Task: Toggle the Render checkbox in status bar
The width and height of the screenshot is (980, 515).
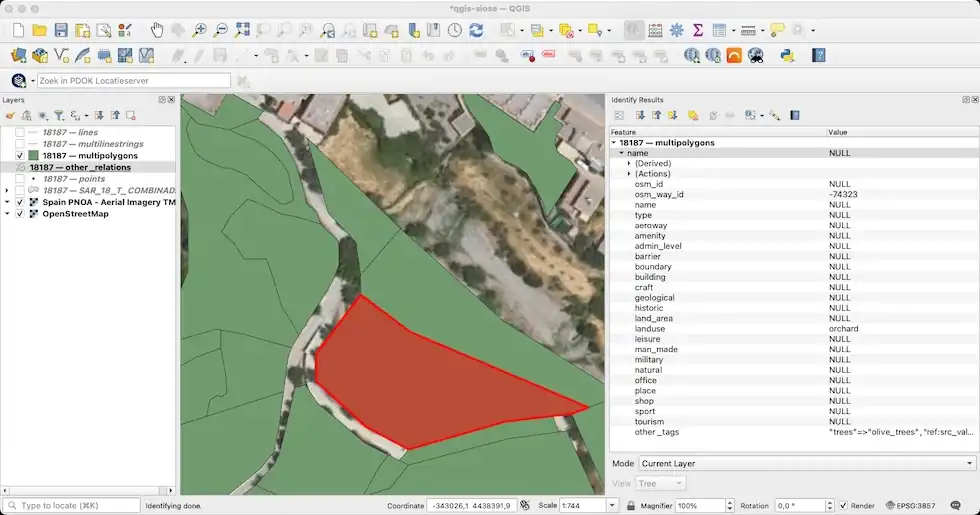Action: [x=843, y=506]
